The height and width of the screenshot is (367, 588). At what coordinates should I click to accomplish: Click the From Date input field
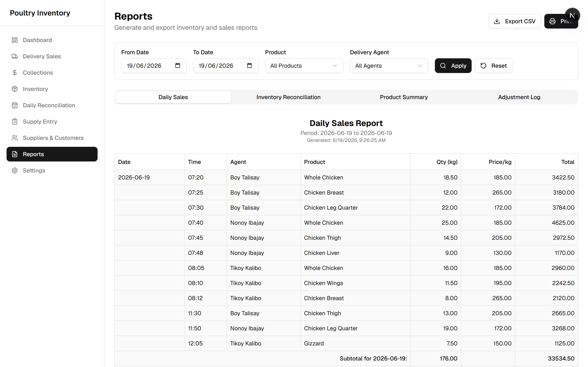154,65
